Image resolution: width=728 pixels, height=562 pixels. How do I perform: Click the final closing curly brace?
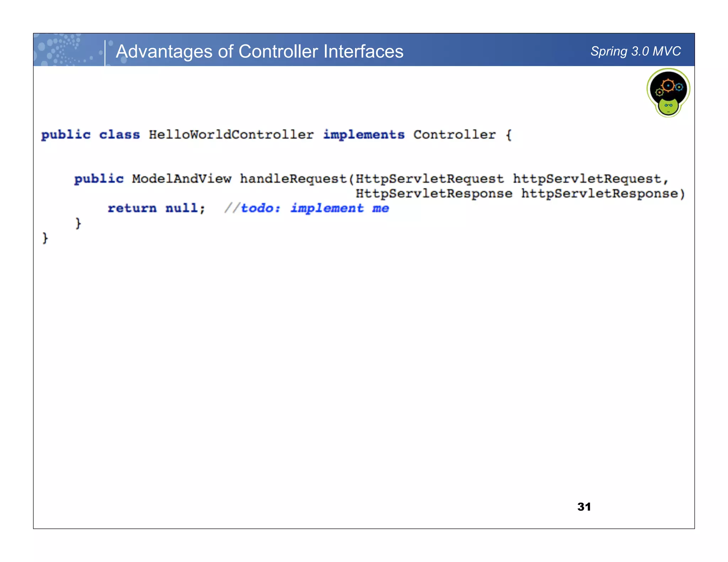click(x=45, y=238)
